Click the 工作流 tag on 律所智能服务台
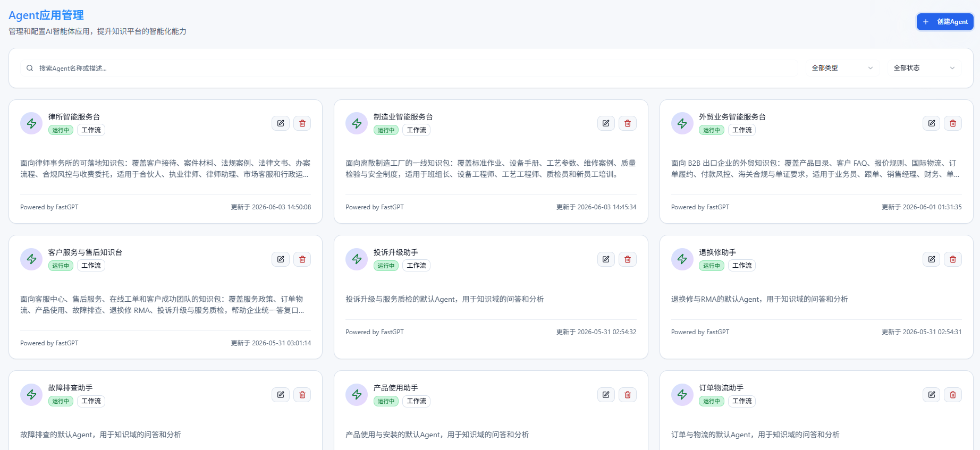Viewport: 980px width, 450px height. point(91,130)
